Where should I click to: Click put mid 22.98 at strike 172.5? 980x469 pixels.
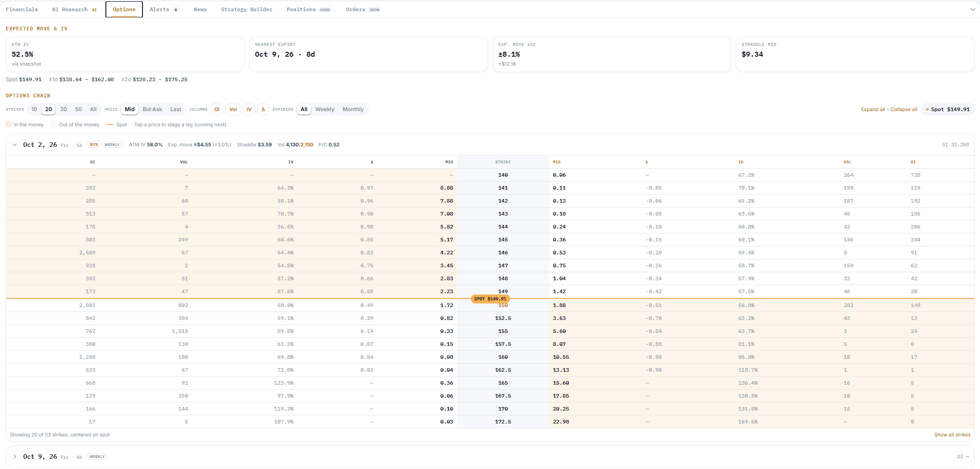pyautogui.click(x=561, y=422)
